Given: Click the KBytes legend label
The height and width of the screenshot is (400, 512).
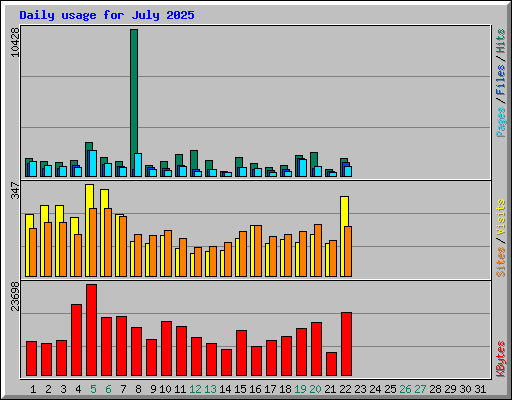Looking at the screenshot, I should click(501, 359).
